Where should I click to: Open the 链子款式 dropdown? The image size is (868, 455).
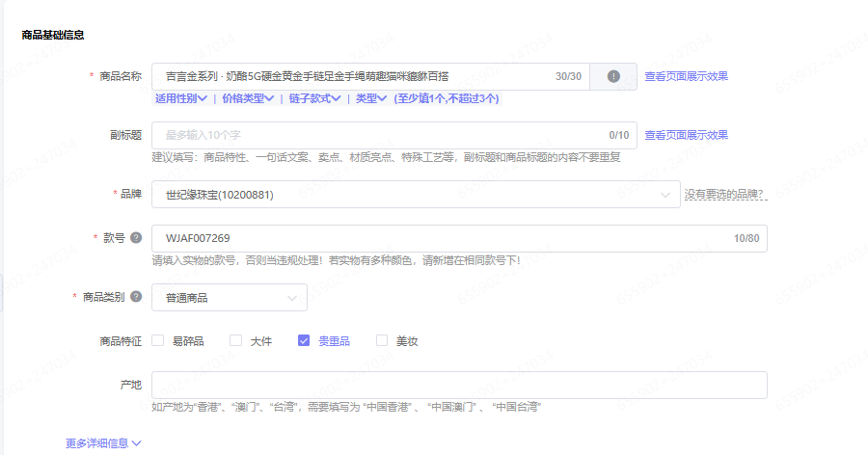coord(314,98)
